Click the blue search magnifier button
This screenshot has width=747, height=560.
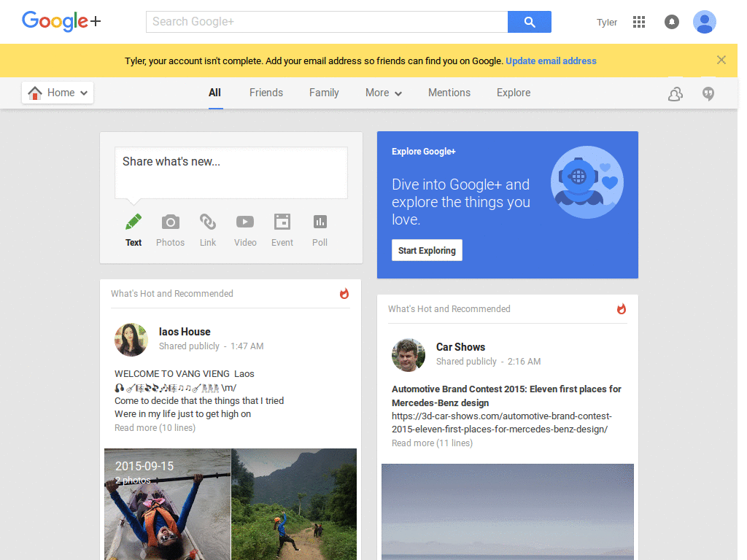(530, 22)
